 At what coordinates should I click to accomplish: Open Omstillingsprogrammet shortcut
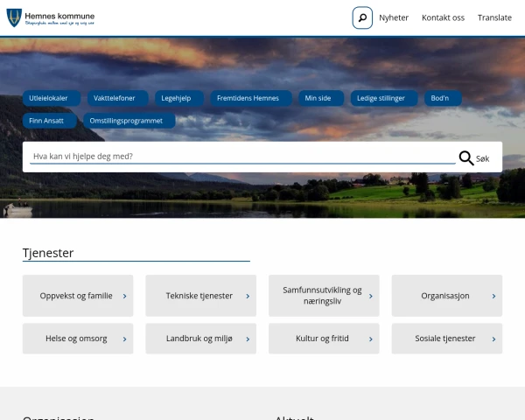(x=126, y=121)
